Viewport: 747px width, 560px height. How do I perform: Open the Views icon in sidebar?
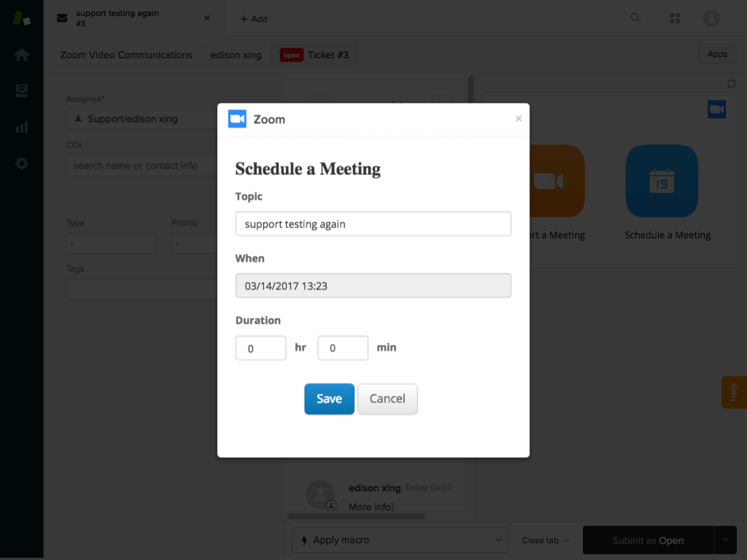22,91
